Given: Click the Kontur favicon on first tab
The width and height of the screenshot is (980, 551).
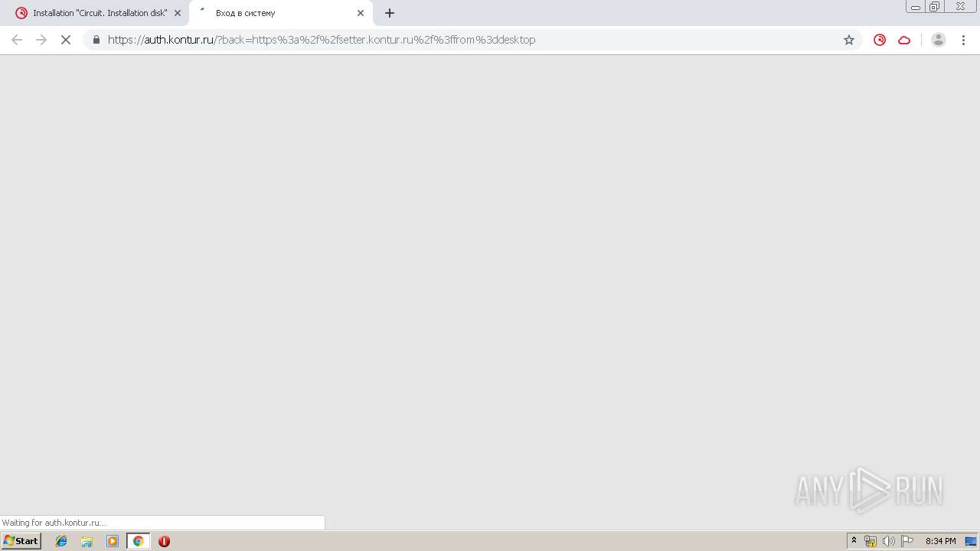Looking at the screenshot, I should coord(21,13).
